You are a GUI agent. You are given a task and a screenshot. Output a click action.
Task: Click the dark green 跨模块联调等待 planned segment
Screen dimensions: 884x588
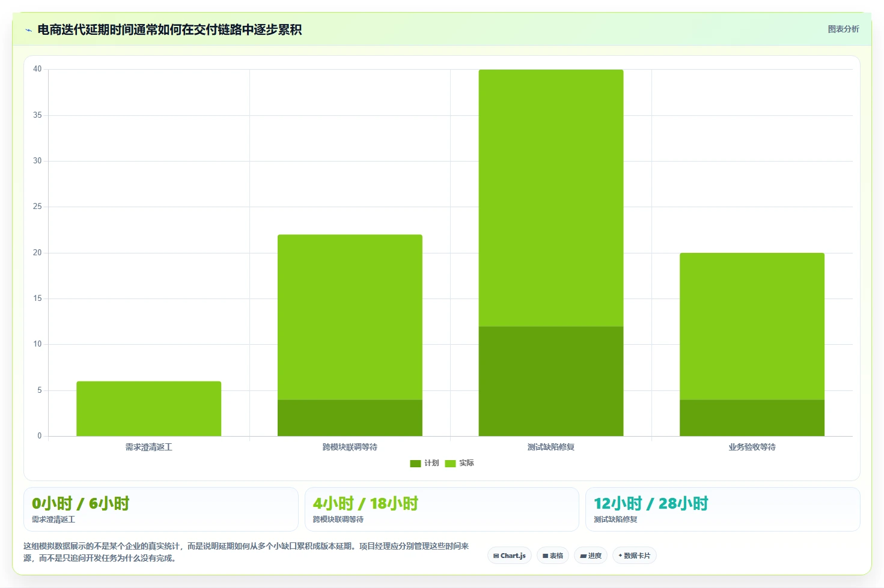350,418
